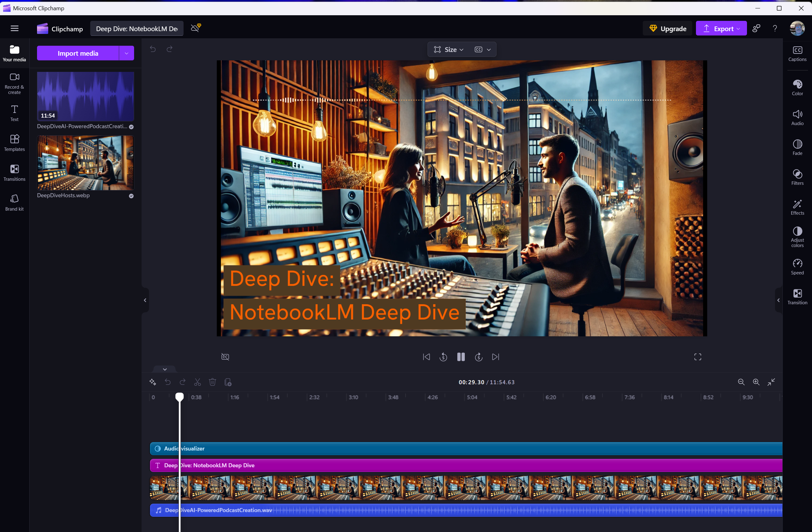This screenshot has width=812, height=532.
Task: Toggle picture-in-picture preview icon
Action: pyautogui.click(x=225, y=357)
